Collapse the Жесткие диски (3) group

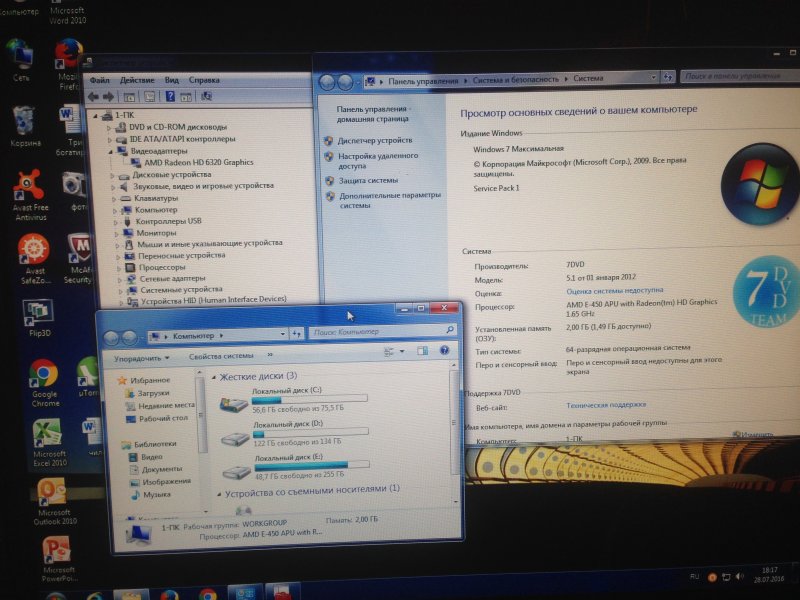click(x=213, y=376)
